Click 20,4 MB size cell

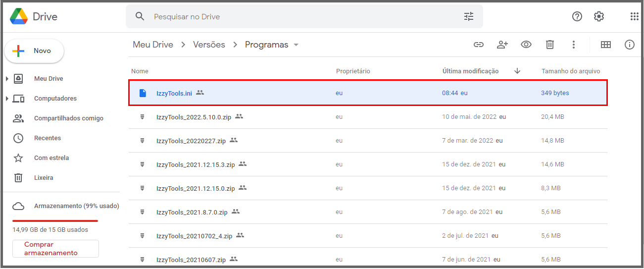[x=552, y=117]
